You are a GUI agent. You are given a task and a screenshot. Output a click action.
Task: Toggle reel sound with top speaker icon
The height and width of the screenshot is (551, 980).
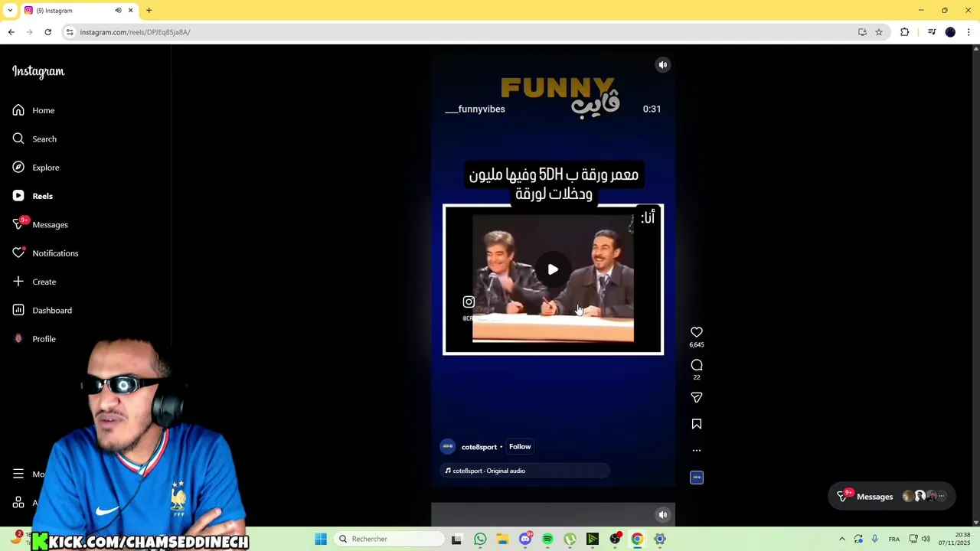tap(663, 65)
